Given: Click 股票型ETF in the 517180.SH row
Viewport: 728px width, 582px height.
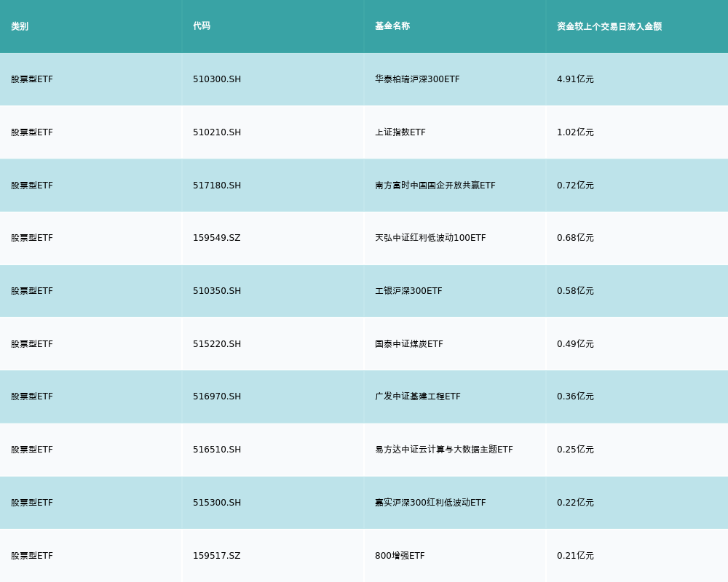Looking at the screenshot, I should pyautogui.click(x=32, y=186).
